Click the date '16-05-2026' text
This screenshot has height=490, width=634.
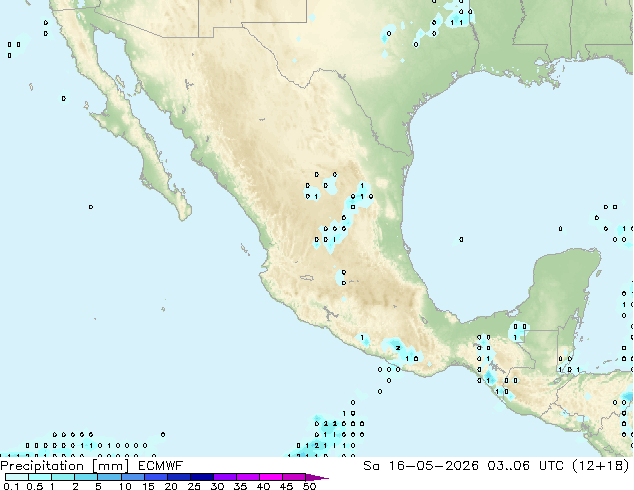pyautogui.click(x=433, y=466)
